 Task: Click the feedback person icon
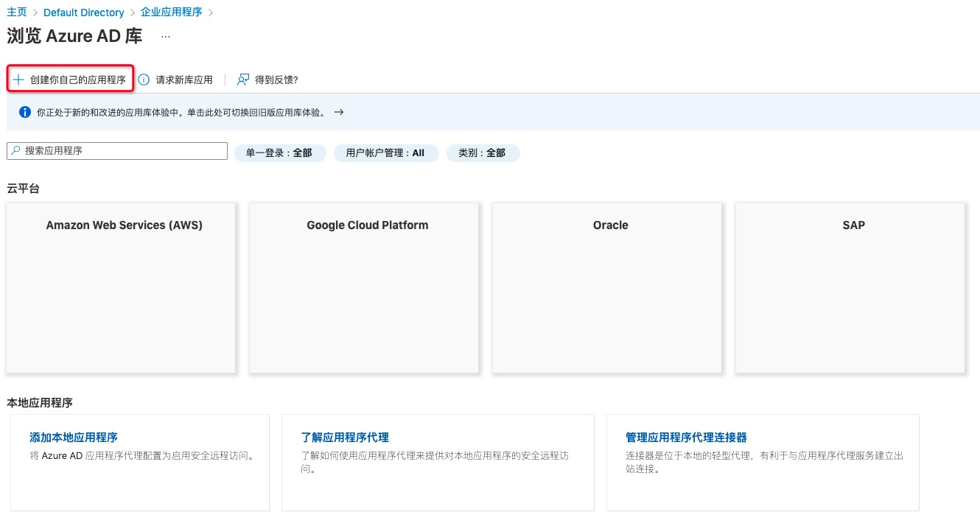tap(243, 80)
